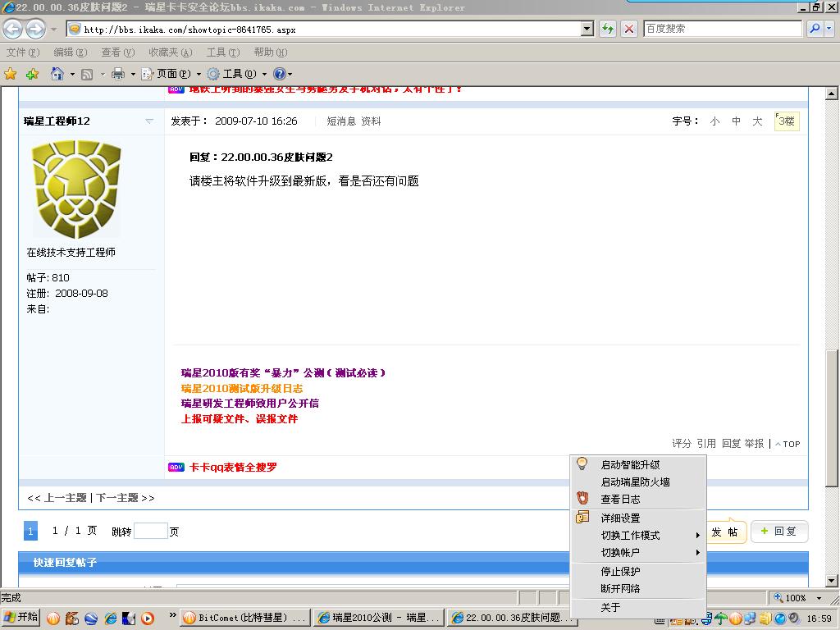The image size is (840, 630).
Task: Go back with the browser Back arrow
Action: pyautogui.click(x=13, y=29)
